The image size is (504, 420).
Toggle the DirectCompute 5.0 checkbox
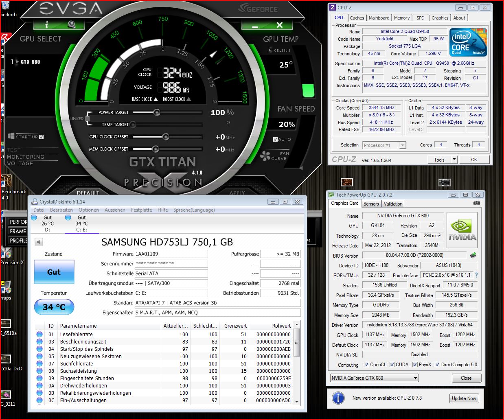click(x=437, y=365)
